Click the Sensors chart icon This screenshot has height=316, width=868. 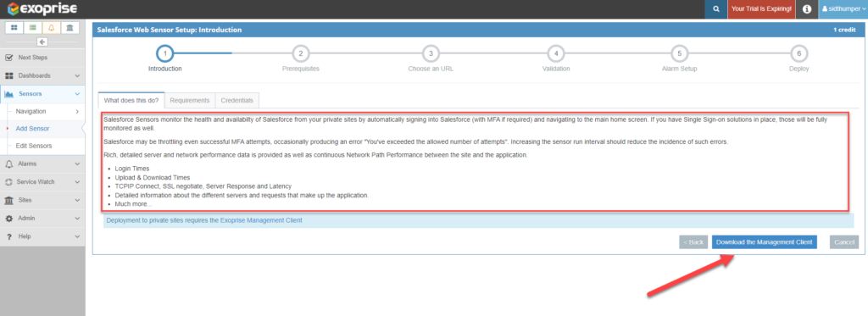[x=8, y=94]
